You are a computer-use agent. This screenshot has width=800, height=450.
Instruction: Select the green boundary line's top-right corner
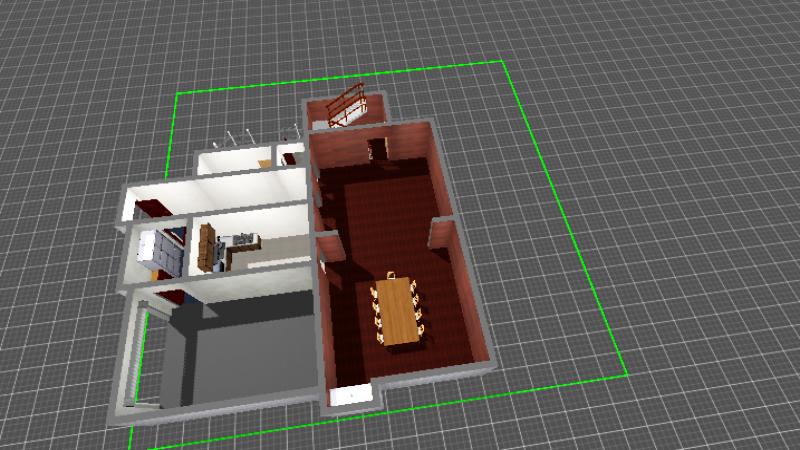click(503, 62)
